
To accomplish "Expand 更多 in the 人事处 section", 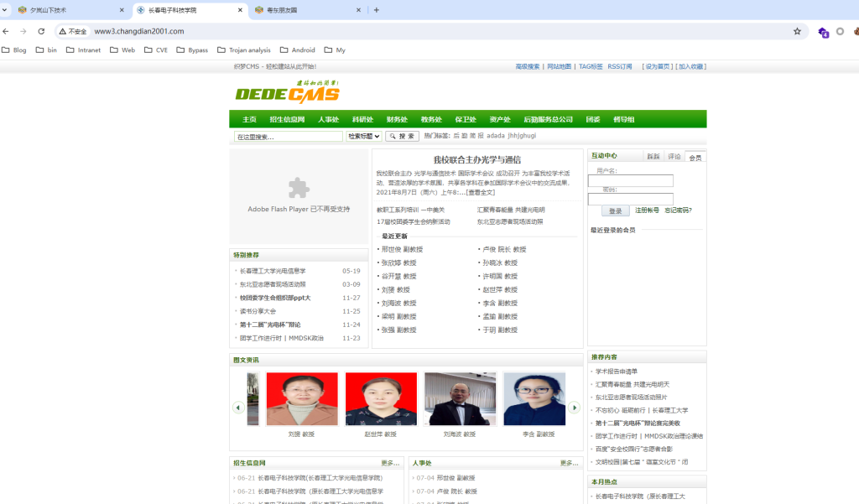I will [569, 463].
